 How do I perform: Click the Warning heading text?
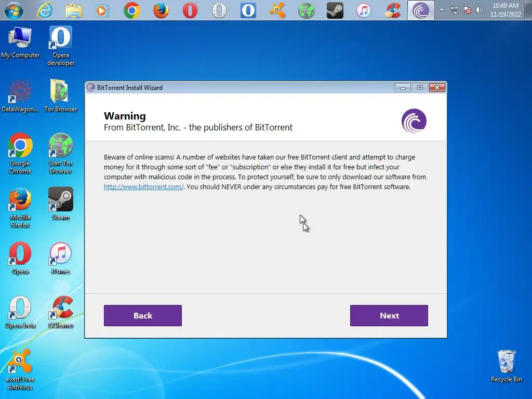click(x=125, y=116)
